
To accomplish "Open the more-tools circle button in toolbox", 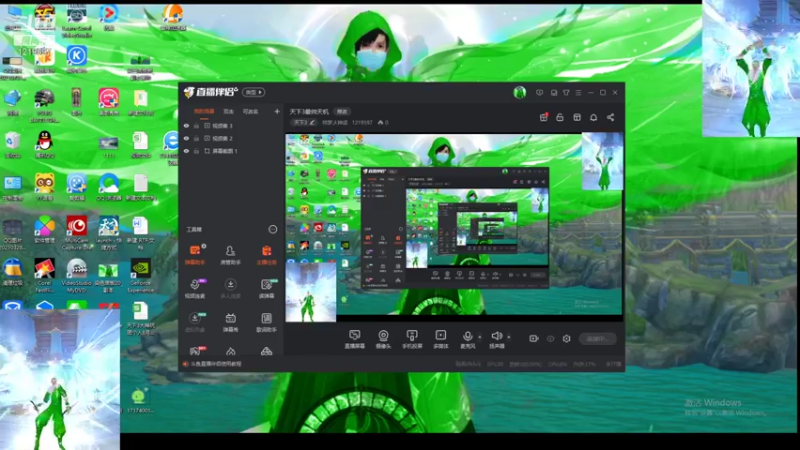I will [x=273, y=230].
